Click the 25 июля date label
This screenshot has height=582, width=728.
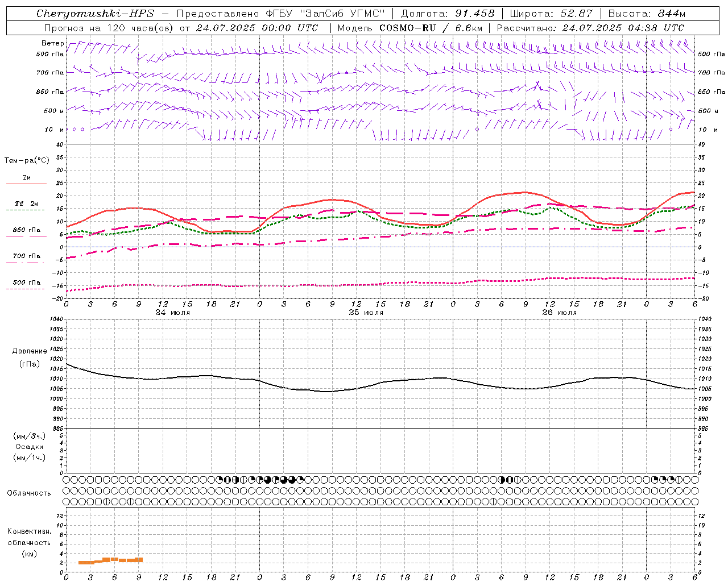click(366, 313)
